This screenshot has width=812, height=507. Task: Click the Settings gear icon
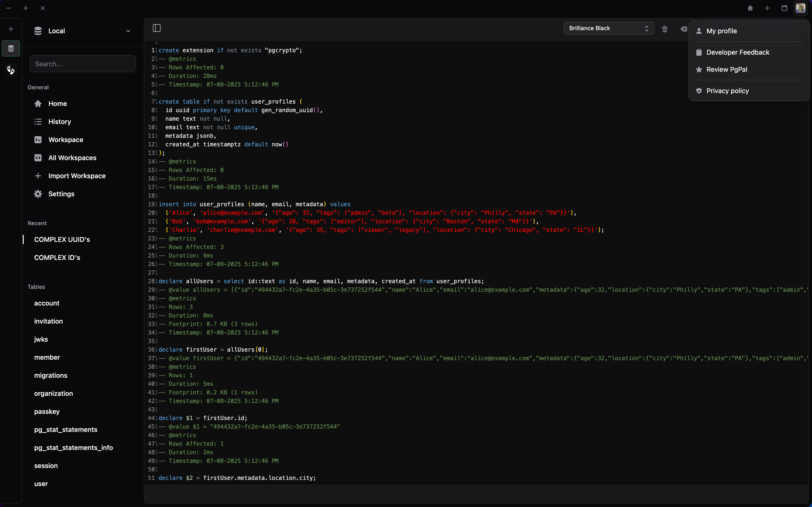click(38, 194)
